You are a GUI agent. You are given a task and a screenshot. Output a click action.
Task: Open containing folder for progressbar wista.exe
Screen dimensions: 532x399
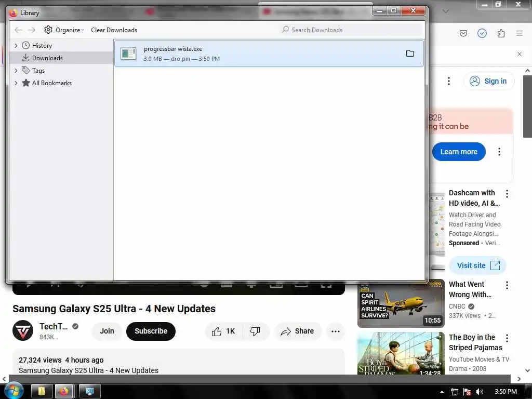pos(410,54)
